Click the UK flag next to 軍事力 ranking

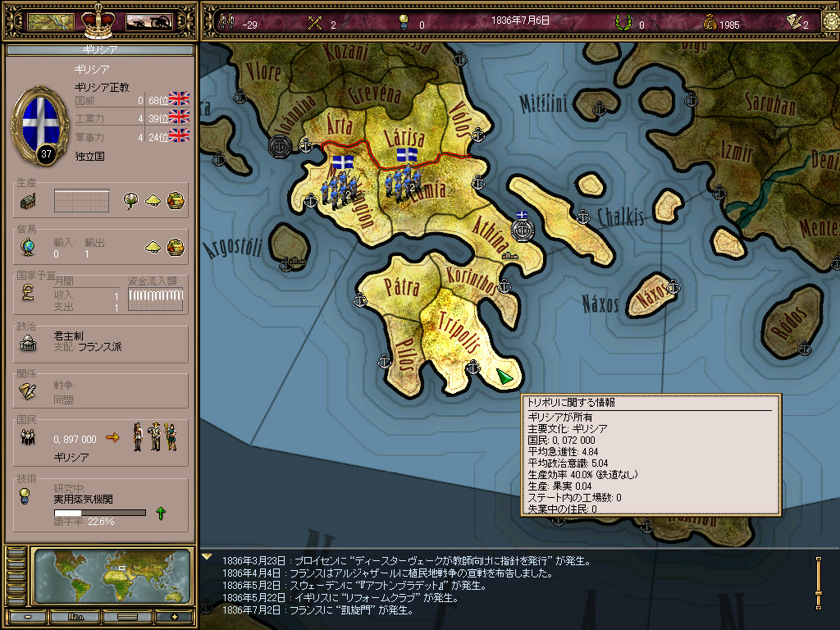point(179,135)
